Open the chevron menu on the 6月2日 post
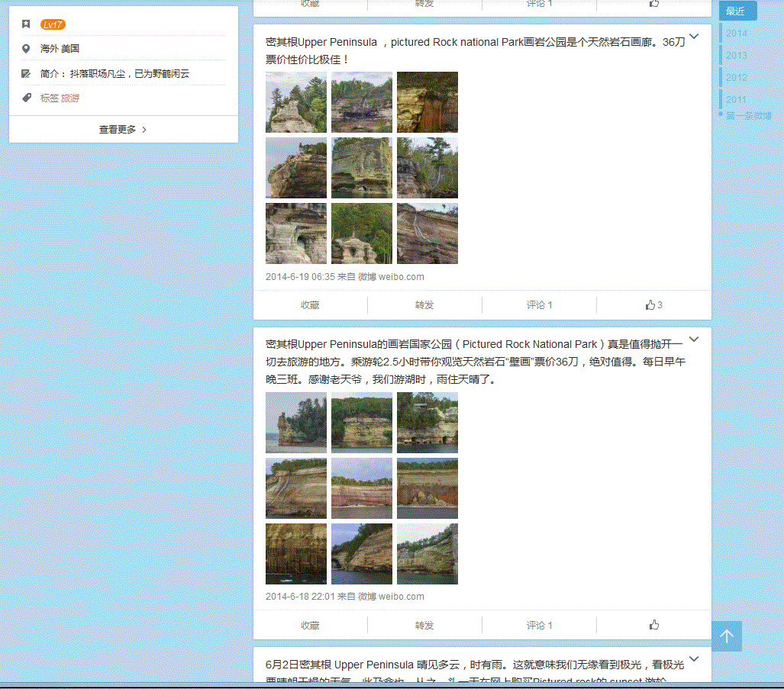This screenshot has width=784, height=689. point(693,658)
